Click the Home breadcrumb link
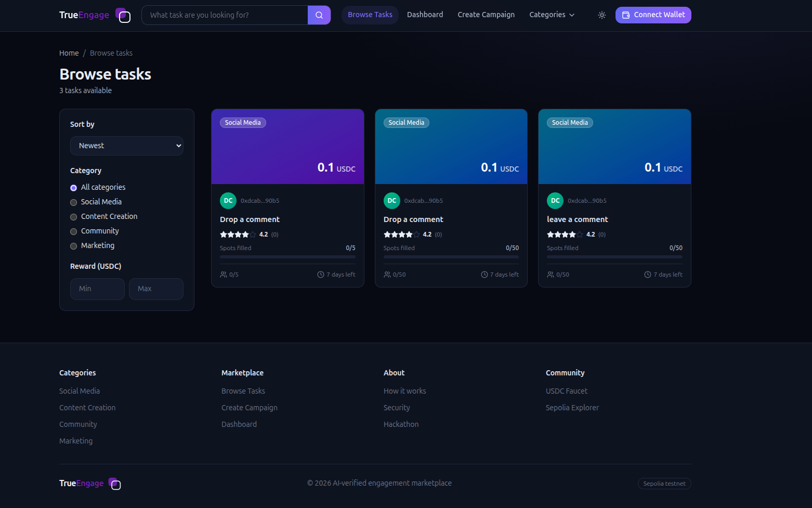Screen dimensions: 812x508 click(x=69, y=53)
